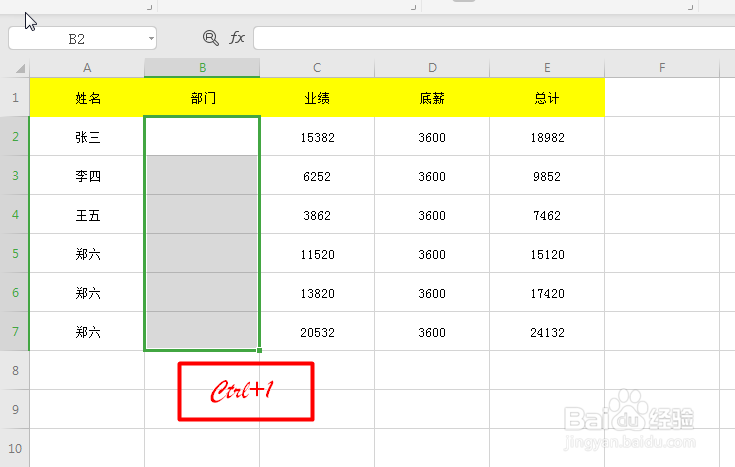Click the fill handle of the selection
735x467 pixels.
pyautogui.click(x=259, y=350)
